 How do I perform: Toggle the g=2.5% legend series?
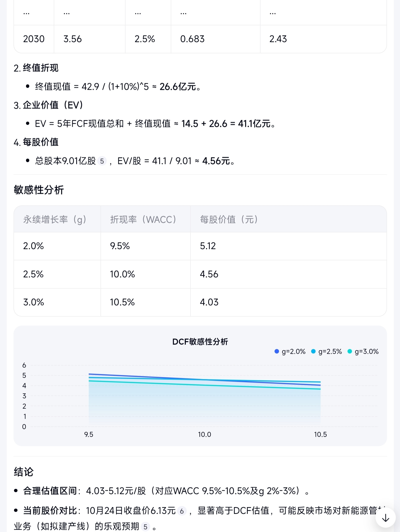click(x=326, y=351)
